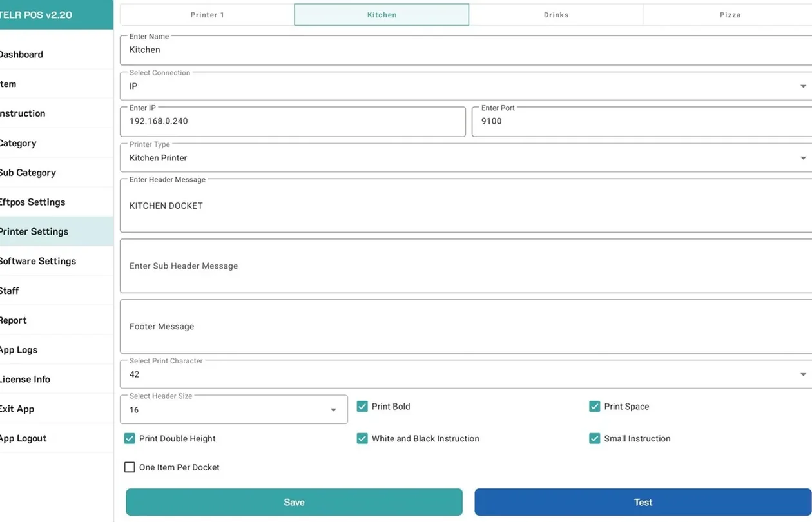Click the Enter Sub Header Message field
812x522 pixels.
pos(466,266)
